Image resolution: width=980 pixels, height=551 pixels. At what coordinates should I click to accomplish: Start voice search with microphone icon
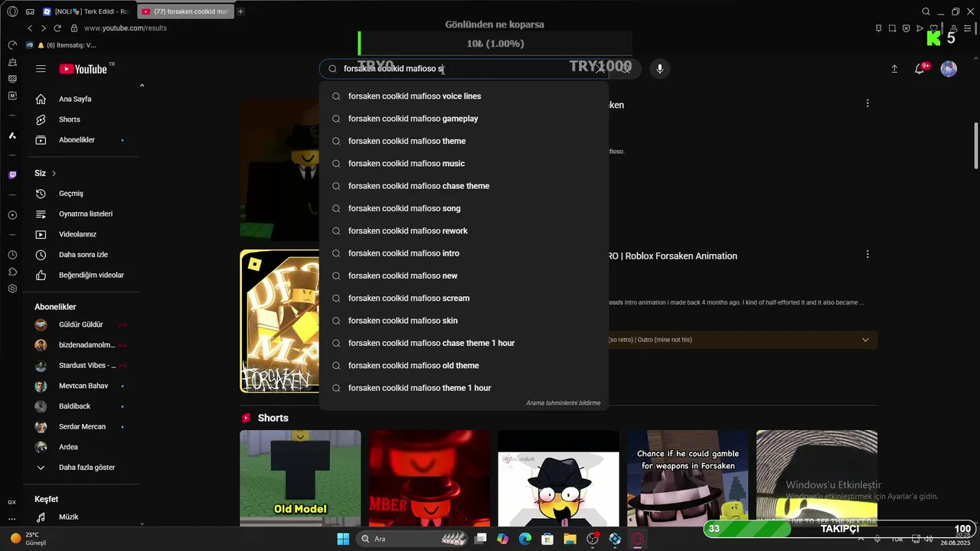click(659, 69)
